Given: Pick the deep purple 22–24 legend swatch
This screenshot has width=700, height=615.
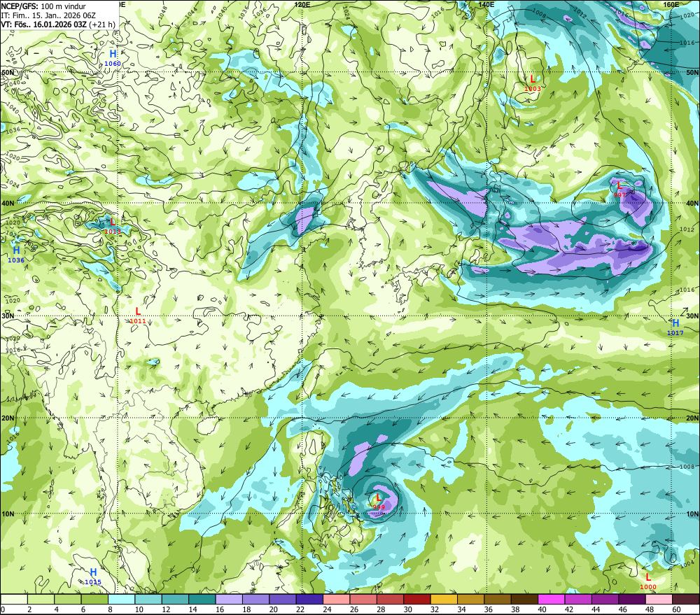Looking at the screenshot, I should 310,599.
